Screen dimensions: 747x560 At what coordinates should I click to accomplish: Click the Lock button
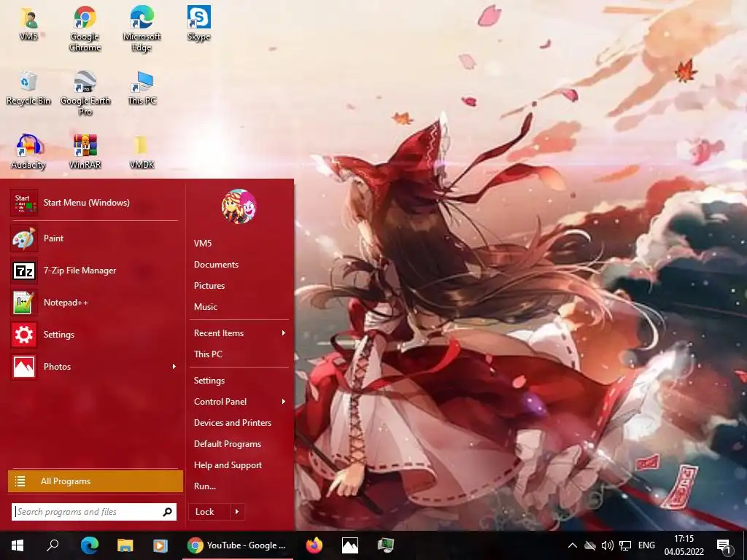point(209,512)
